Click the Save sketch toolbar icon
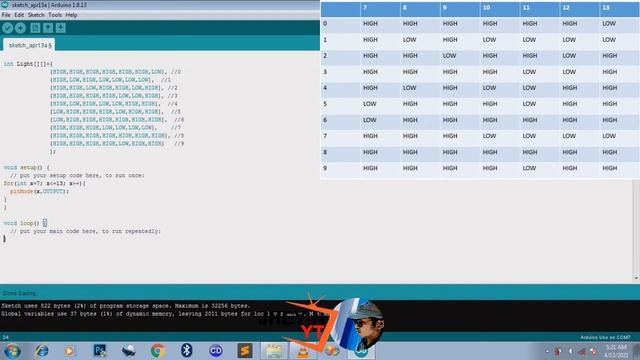The image size is (640, 360). [61, 28]
